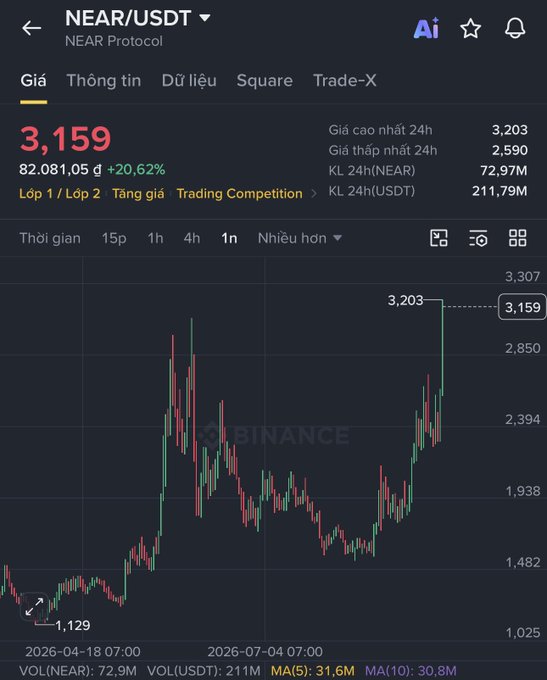This screenshot has width=547, height=680.
Task: Open the chart picture-in-picture icon
Action: (439, 238)
